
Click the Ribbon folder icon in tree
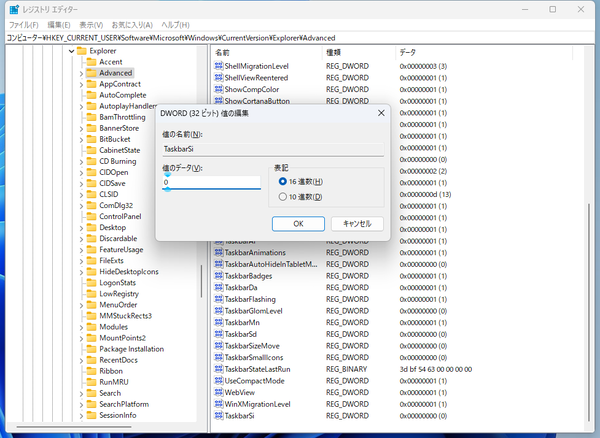(91, 371)
